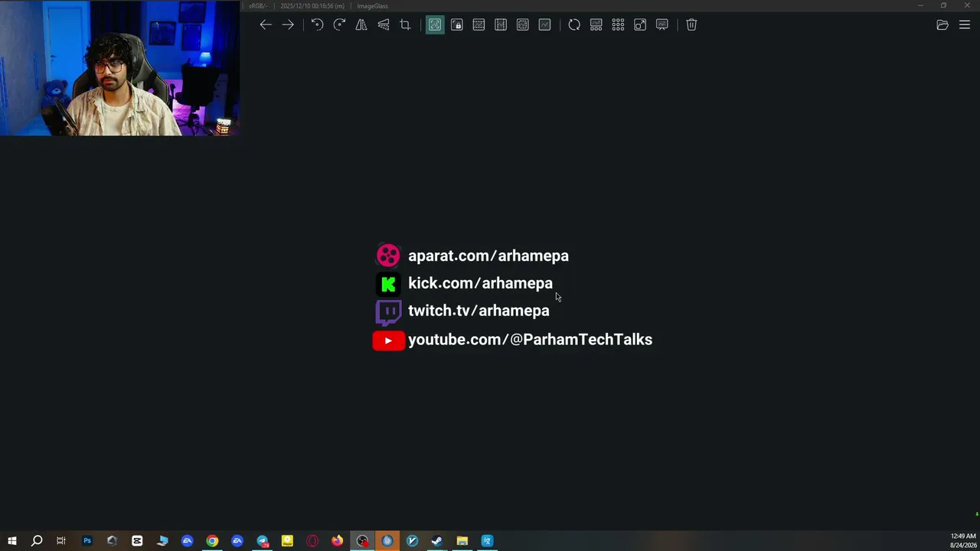Open Telegram from the taskbar
The width and height of the screenshot is (980, 551).
263,541
